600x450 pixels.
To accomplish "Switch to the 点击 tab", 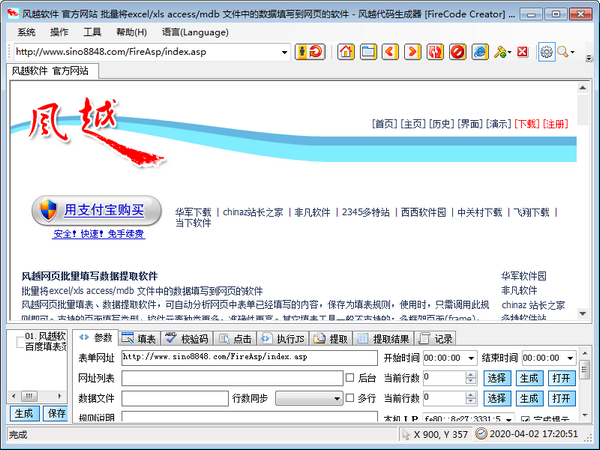I will [x=235, y=339].
